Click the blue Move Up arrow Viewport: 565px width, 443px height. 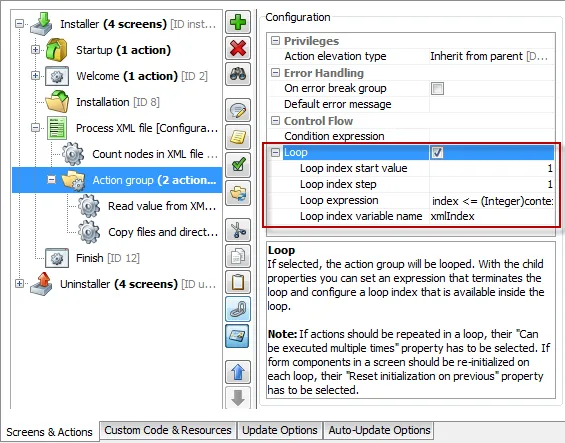[x=238, y=371]
